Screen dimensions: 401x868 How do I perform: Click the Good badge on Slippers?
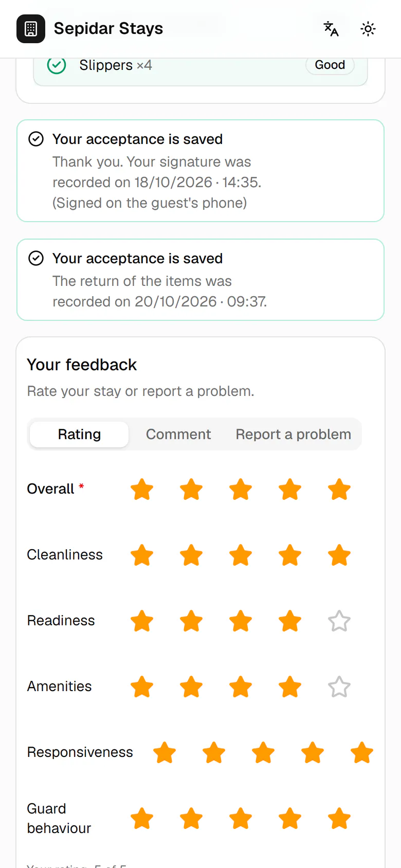click(330, 65)
